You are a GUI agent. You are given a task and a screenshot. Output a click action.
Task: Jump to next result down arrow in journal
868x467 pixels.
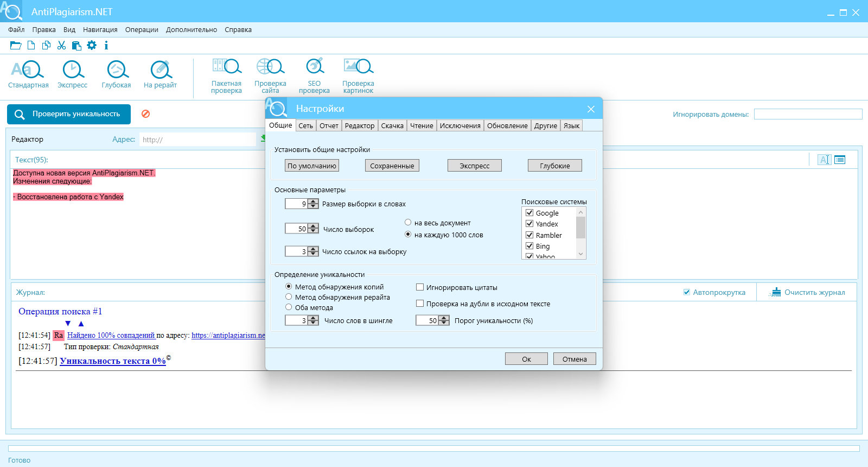(68, 324)
